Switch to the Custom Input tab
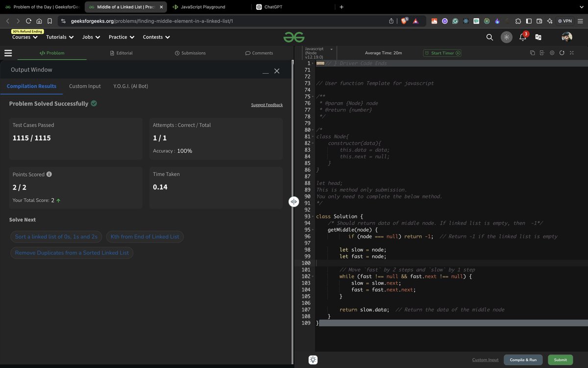The width and height of the screenshot is (588, 368). coord(84,86)
